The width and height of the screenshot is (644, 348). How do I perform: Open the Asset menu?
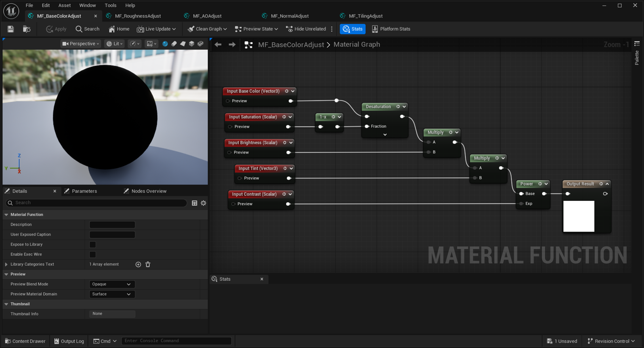[64, 5]
